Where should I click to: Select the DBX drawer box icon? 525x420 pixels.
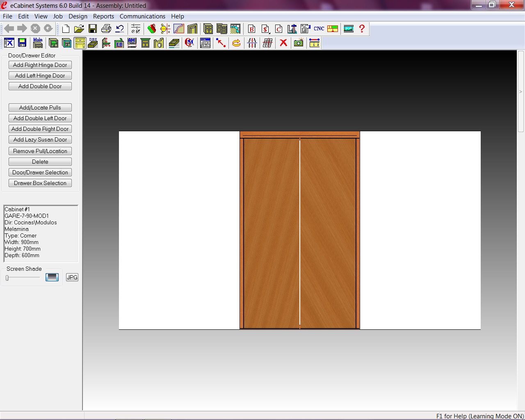point(93,43)
